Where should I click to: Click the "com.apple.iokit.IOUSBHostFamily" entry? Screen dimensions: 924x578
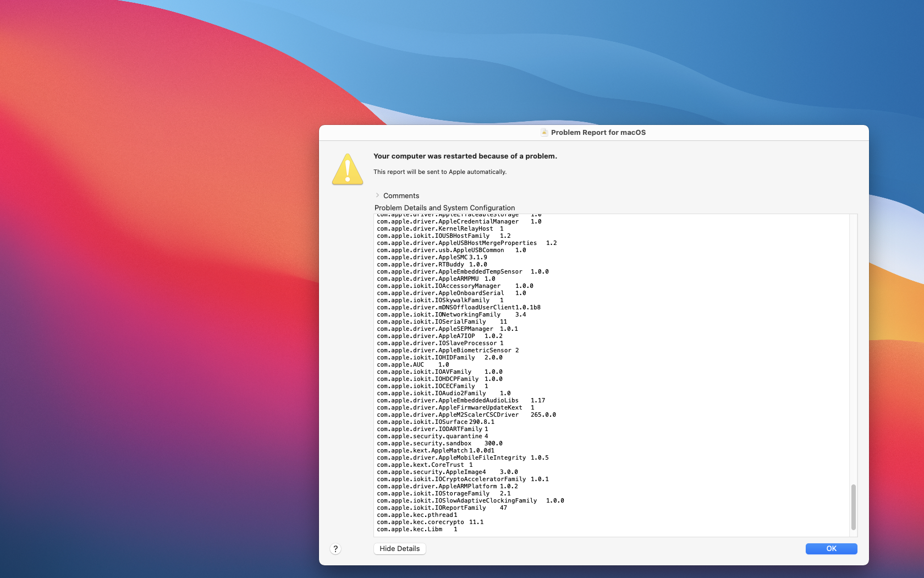pos(444,236)
